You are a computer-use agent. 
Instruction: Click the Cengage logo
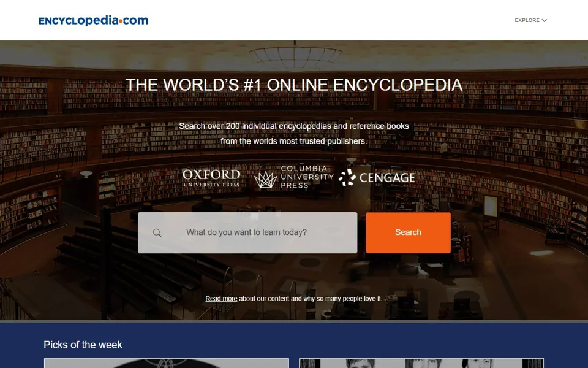click(377, 177)
